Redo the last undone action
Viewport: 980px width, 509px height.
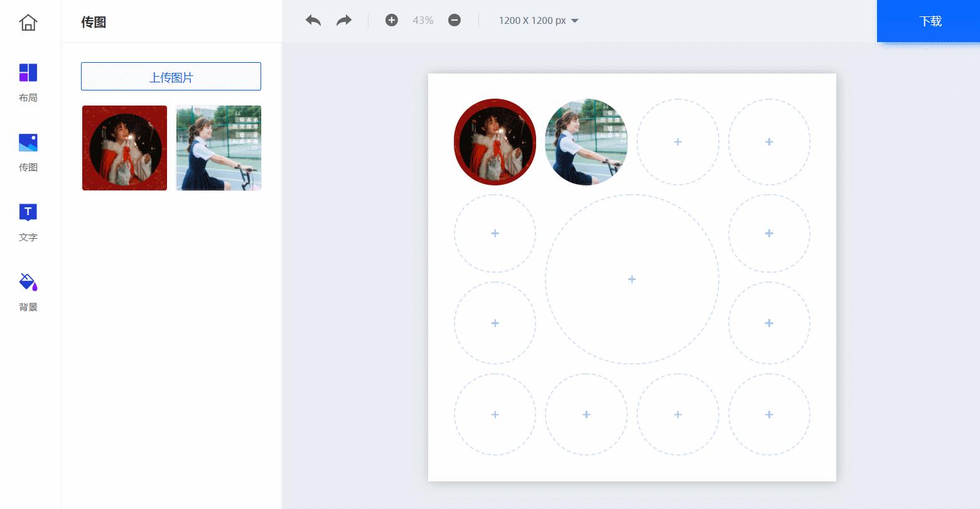point(344,21)
